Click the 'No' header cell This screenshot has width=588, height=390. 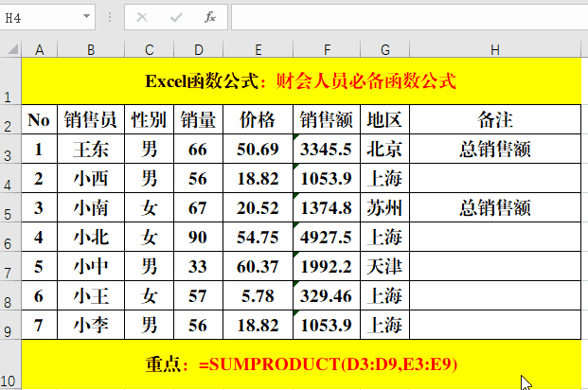(40, 119)
